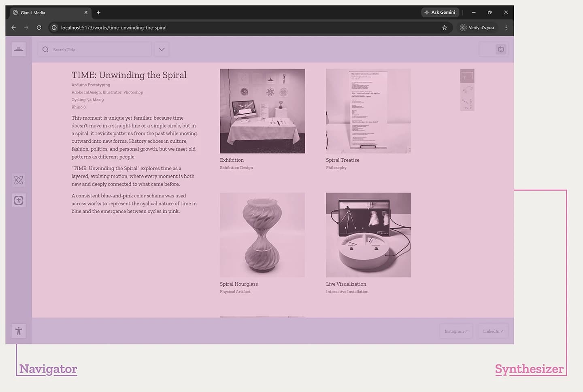Image resolution: width=583 pixels, height=392 pixels.
Task: Open the Live Visualization image thumbnail
Action: [x=368, y=235]
